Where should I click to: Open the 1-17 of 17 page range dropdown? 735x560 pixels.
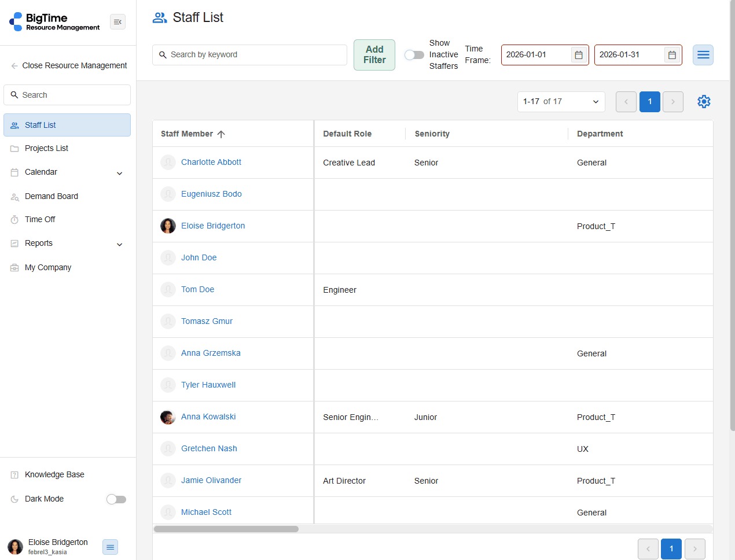point(560,102)
